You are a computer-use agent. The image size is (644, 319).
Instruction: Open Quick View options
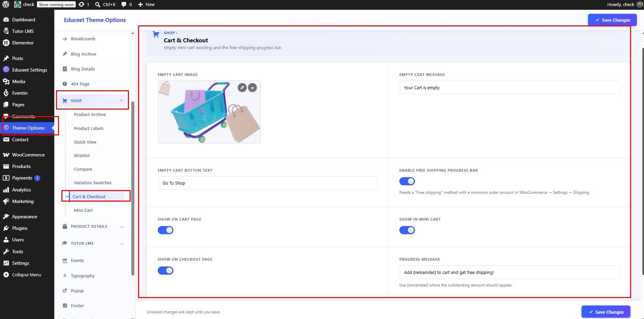pos(85,142)
